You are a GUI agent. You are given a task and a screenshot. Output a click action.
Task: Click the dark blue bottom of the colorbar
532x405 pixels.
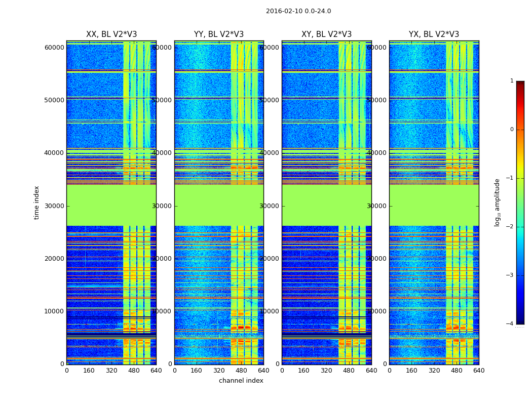pos(520,320)
